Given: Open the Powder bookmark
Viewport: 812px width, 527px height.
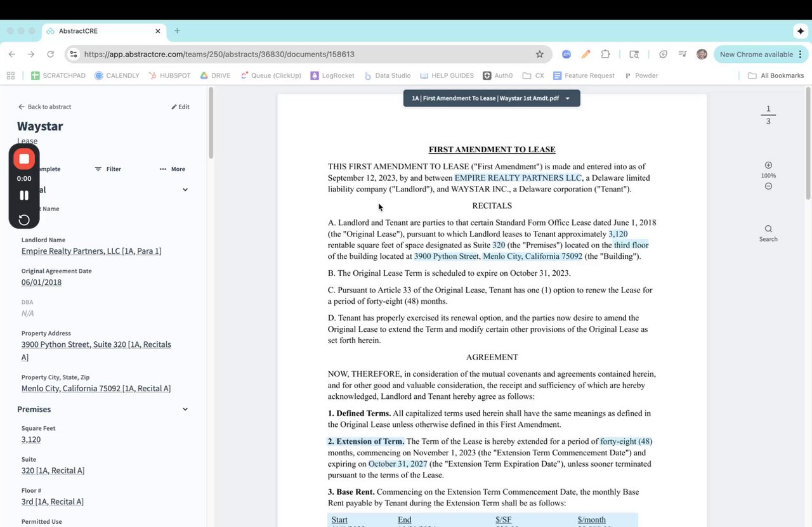Looking at the screenshot, I should point(641,75).
